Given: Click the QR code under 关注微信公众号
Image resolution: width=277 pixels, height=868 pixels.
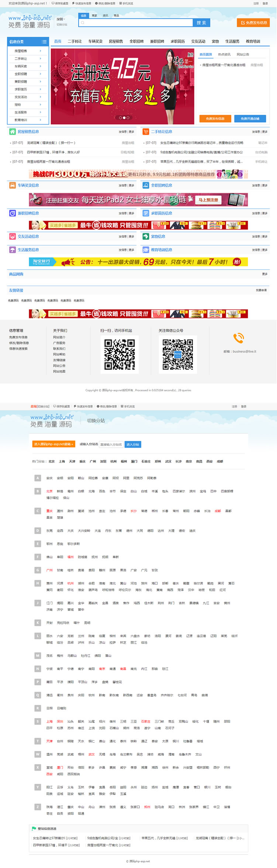Looking at the screenshot, I should pyautogui.click(x=178, y=355).
